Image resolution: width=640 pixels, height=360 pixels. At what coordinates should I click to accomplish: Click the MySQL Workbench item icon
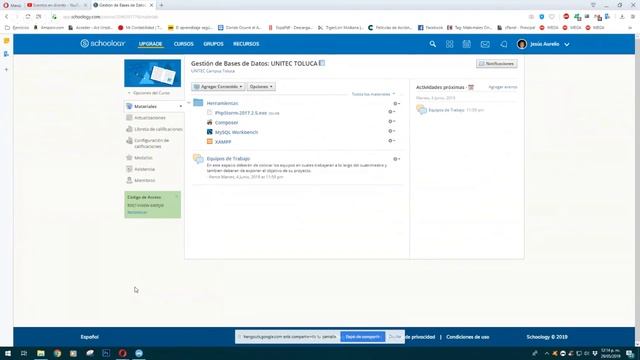pyautogui.click(x=209, y=132)
